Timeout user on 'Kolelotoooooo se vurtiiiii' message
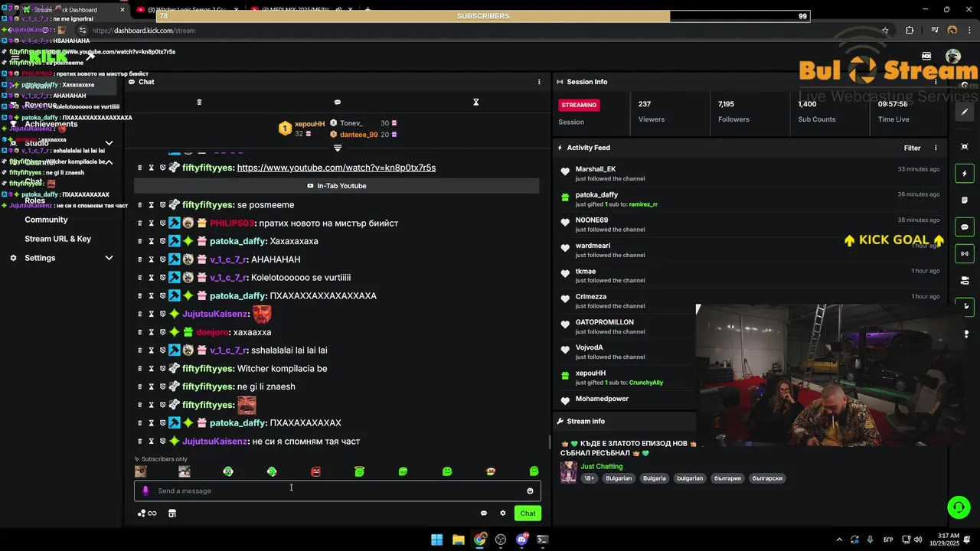The width and height of the screenshot is (980, 551). coord(152,277)
